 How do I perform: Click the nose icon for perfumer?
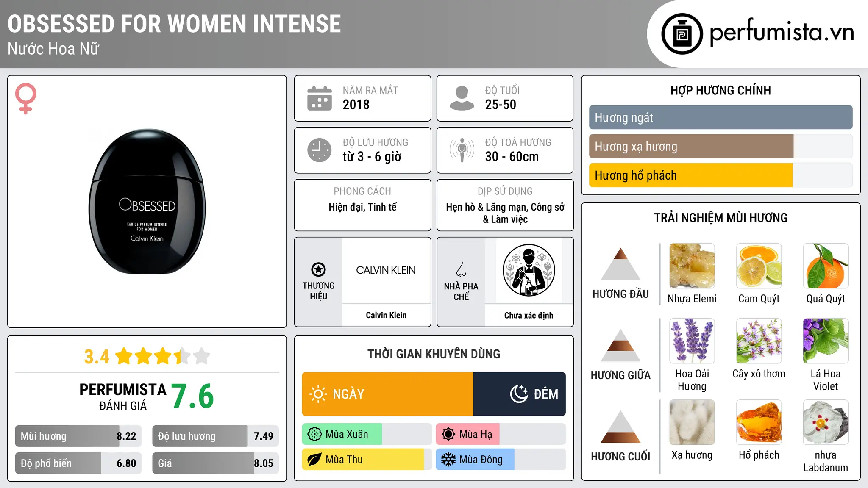click(x=461, y=269)
